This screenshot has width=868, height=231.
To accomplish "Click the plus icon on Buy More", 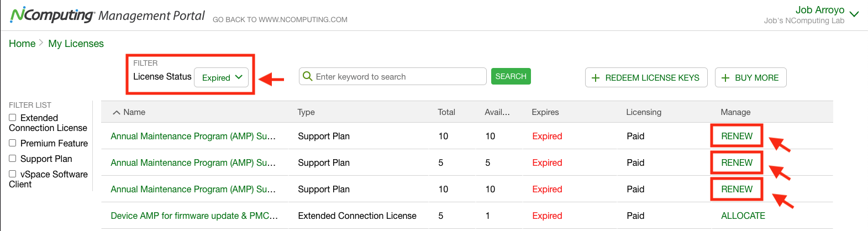I will click(725, 78).
